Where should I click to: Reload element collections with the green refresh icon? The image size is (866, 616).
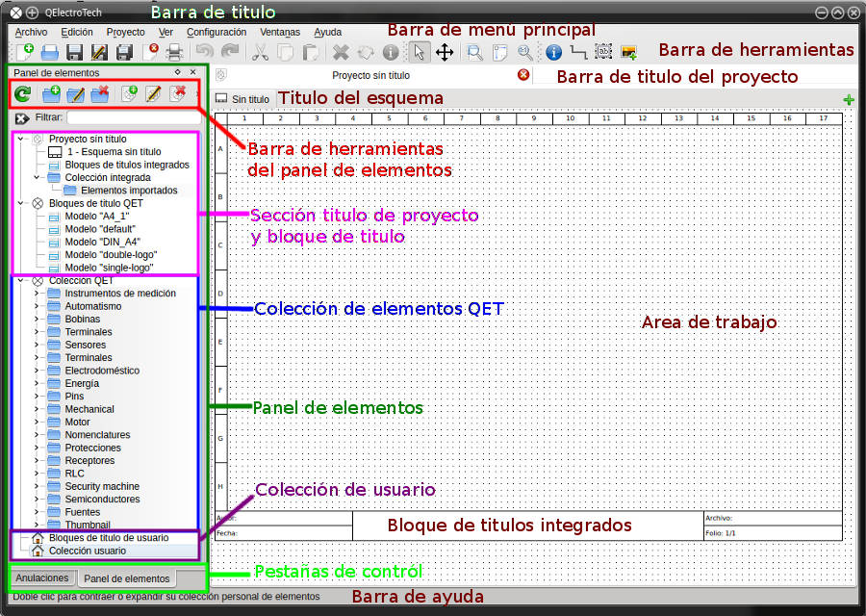[x=23, y=94]
